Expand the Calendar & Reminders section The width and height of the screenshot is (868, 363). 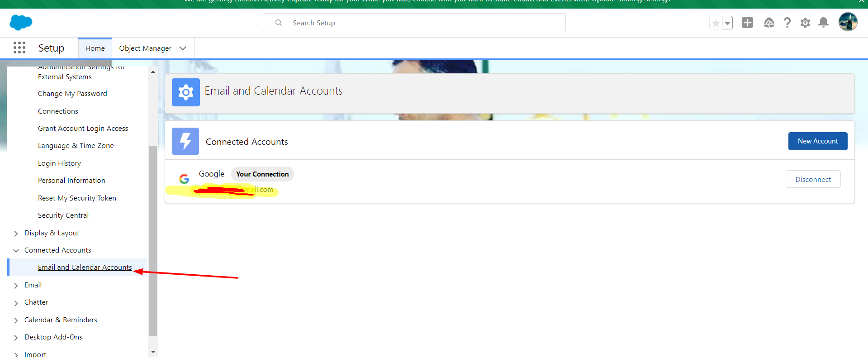[16, 320]
